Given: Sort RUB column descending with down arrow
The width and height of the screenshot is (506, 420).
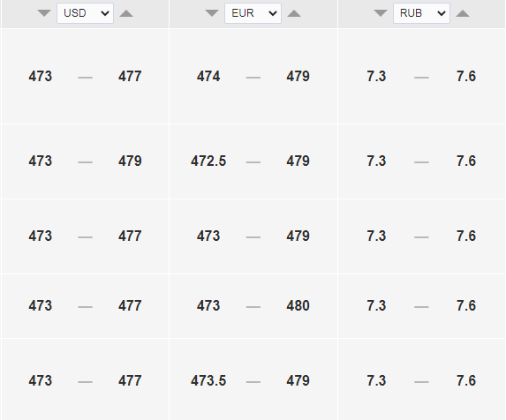Looking at the screenshot, I should point(381,13).
